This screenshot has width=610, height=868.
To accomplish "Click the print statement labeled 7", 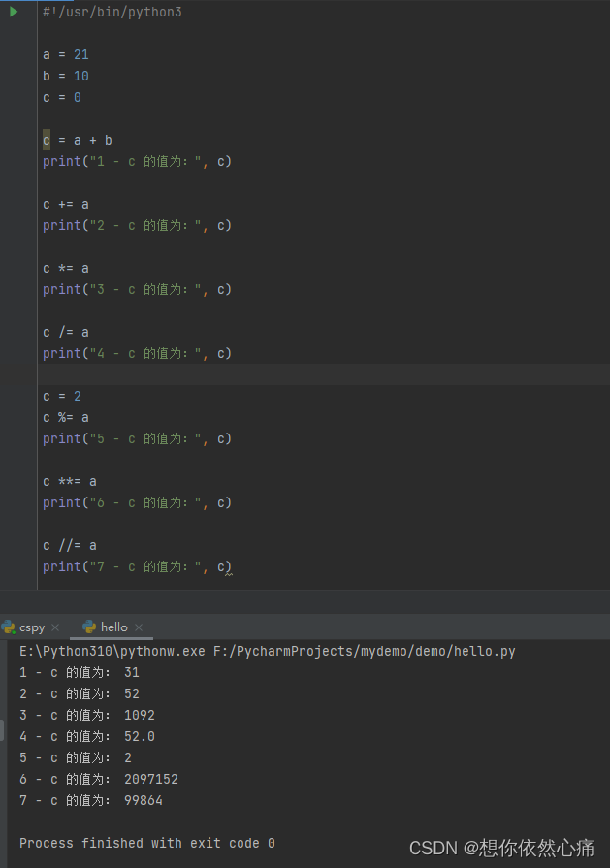I will coord(138,566).
